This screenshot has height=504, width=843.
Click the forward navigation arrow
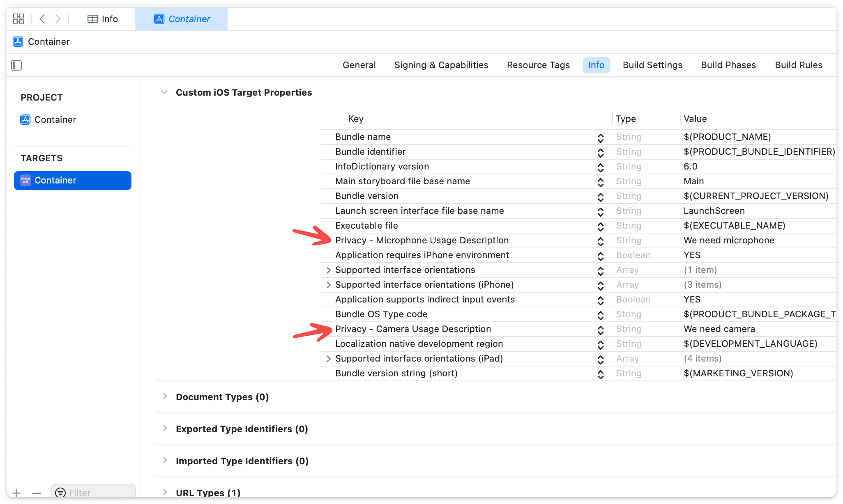point(58,19)
